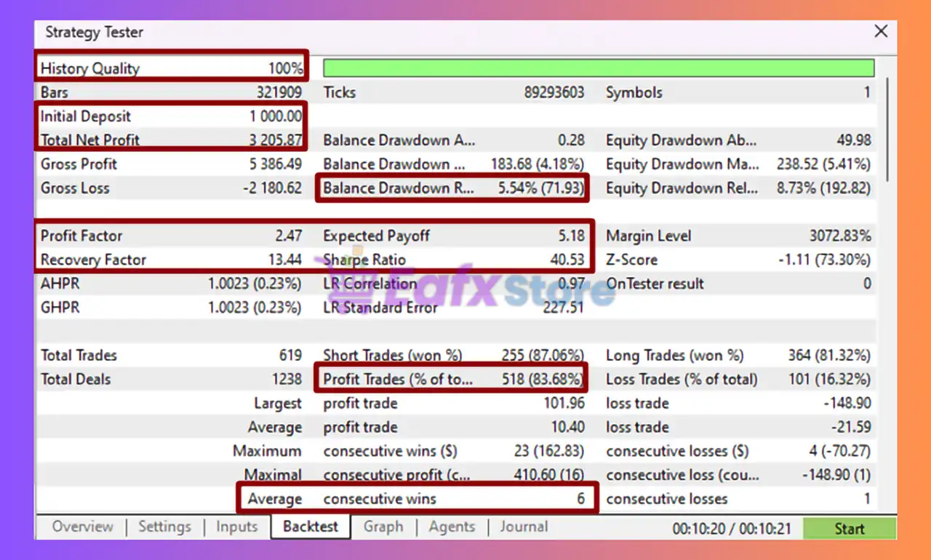The width and height of the screenshot is (931, 560).
Task: Select the Profit Factor 2.47 entry
Action: 172,236
